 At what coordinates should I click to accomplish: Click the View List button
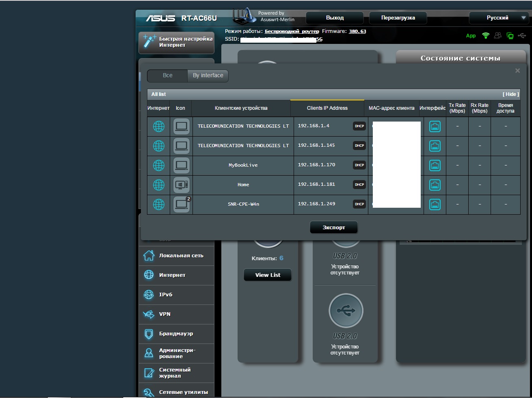click(268, 275)
